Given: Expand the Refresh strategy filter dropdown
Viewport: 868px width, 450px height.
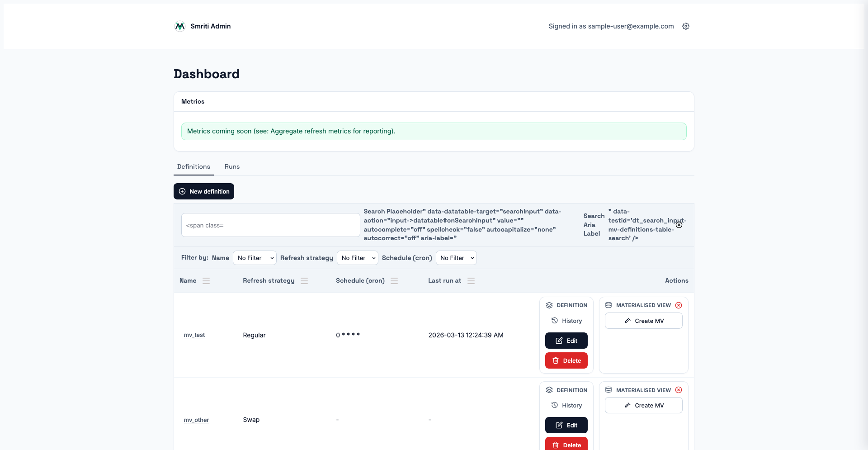Looking at the screenshot, I should pyautogui.click(x=357, y=258).
